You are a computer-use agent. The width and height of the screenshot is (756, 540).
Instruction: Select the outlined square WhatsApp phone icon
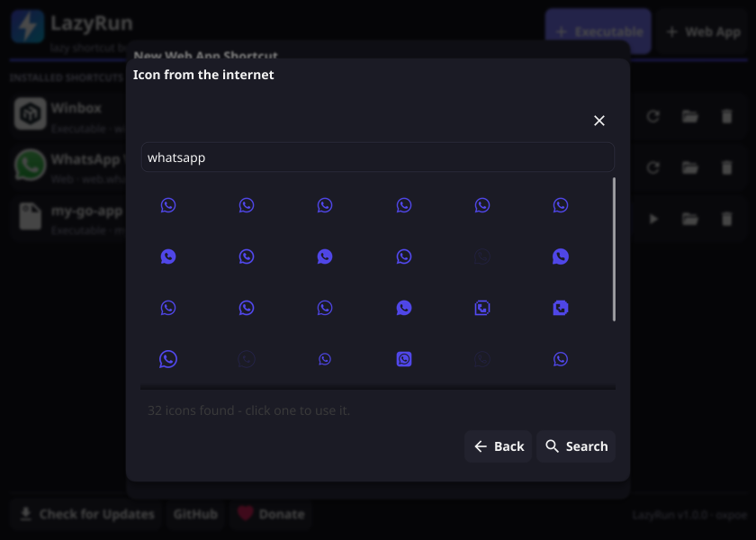point(482,308)
